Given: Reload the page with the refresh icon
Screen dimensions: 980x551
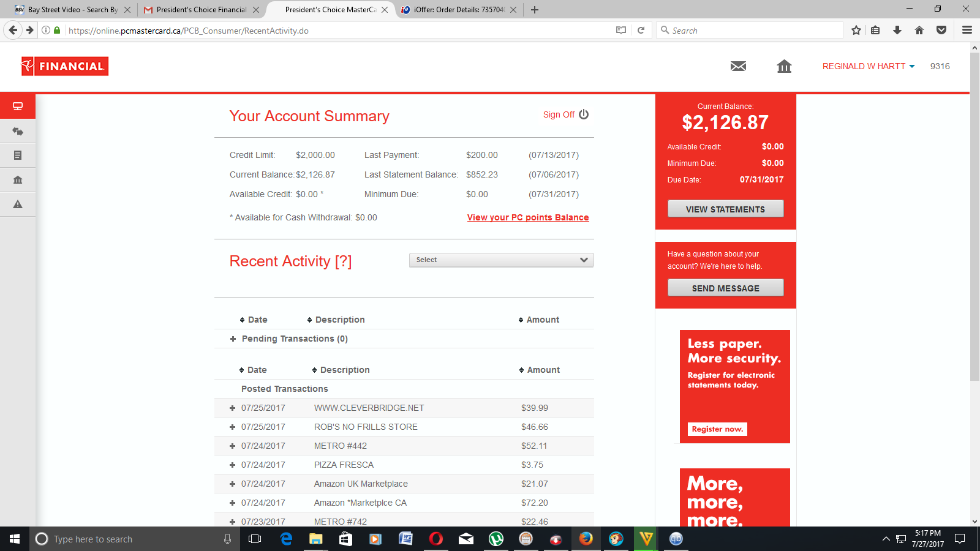Looking at the screenshot, I should 641,30.
